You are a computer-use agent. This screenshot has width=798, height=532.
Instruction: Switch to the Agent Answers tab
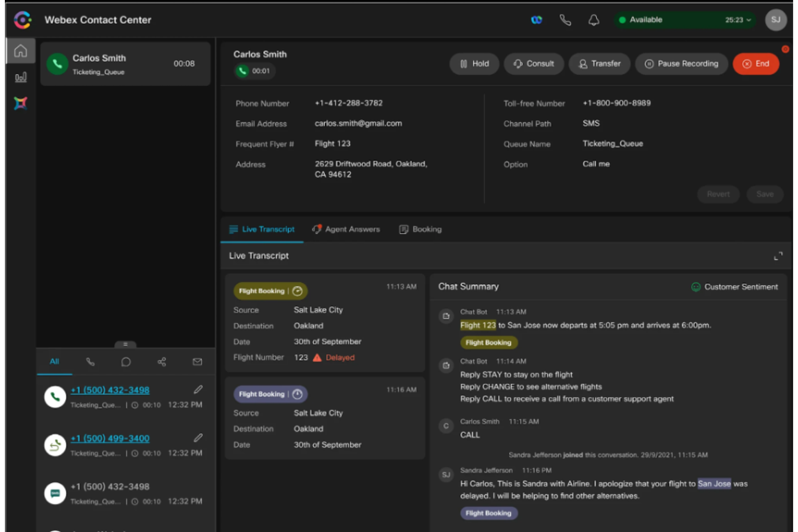click(x=352, y=229)
